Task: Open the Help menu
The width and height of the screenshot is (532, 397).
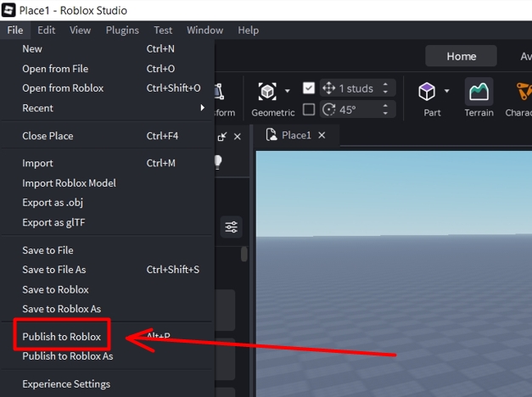Action: (x=248, y=31)
